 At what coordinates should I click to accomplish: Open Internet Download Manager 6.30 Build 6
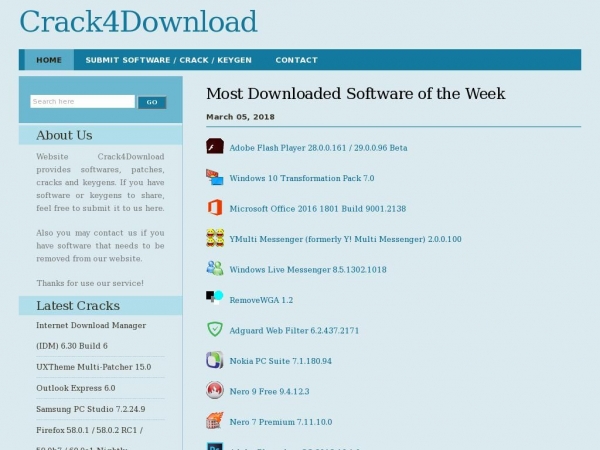click(x=91, y=336)
